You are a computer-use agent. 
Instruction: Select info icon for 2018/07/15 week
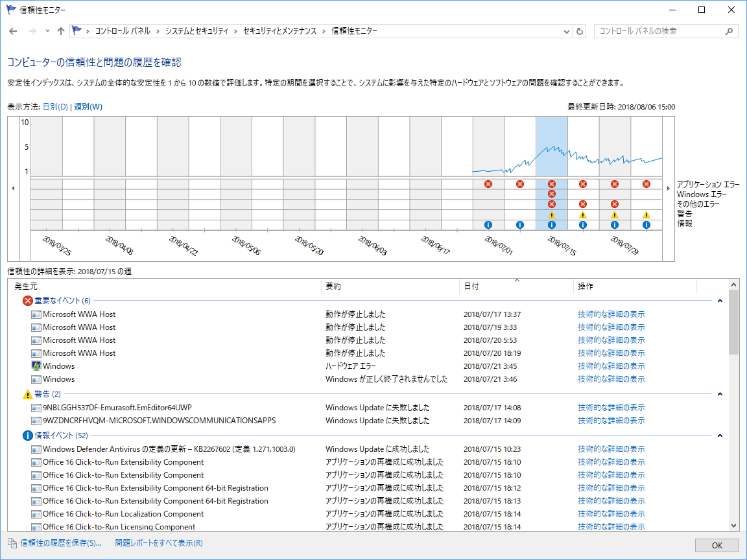[x=551, y=225]
